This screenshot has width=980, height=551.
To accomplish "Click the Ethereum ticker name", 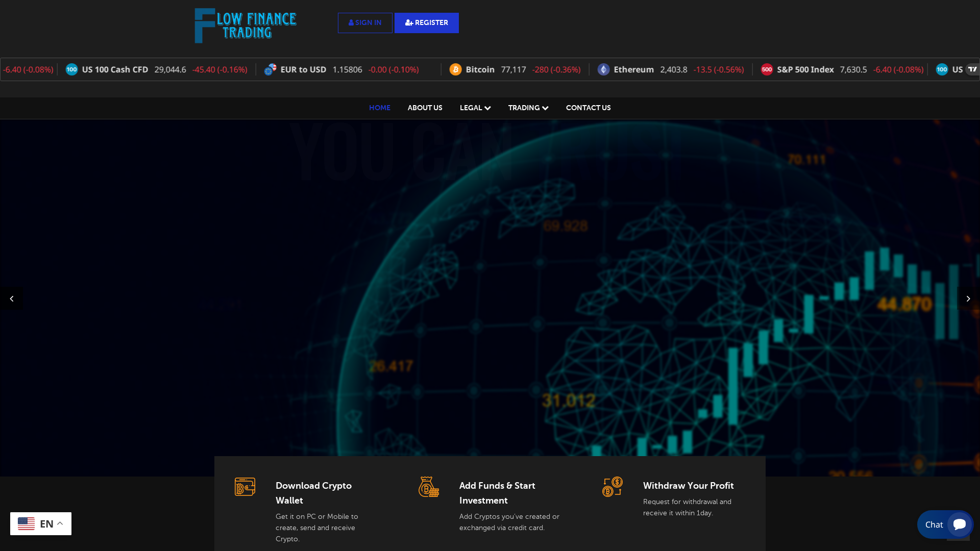I will tap(634, 69).
